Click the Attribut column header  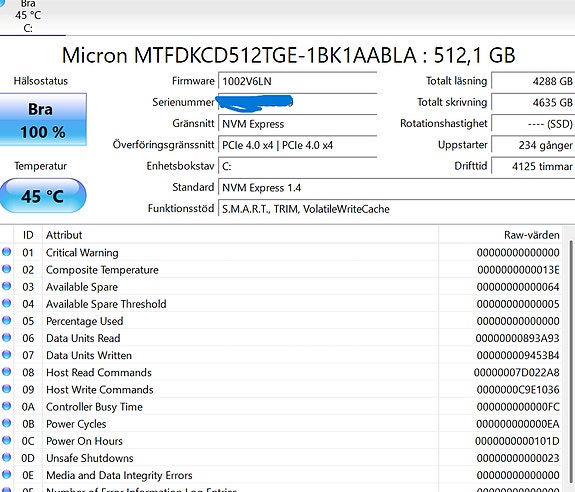click(240, 235)
